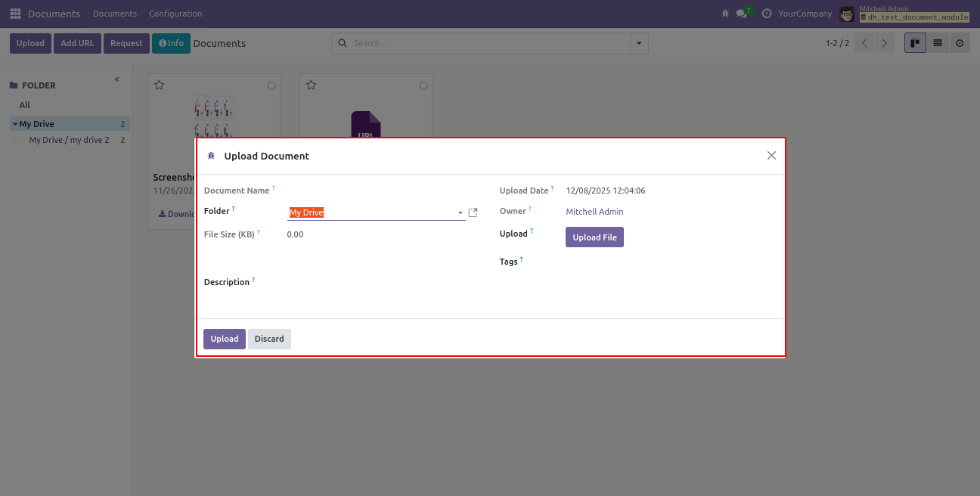Open the activities clock icon
This screenshot has width=980, height=496.
click(x=767, y=14)
